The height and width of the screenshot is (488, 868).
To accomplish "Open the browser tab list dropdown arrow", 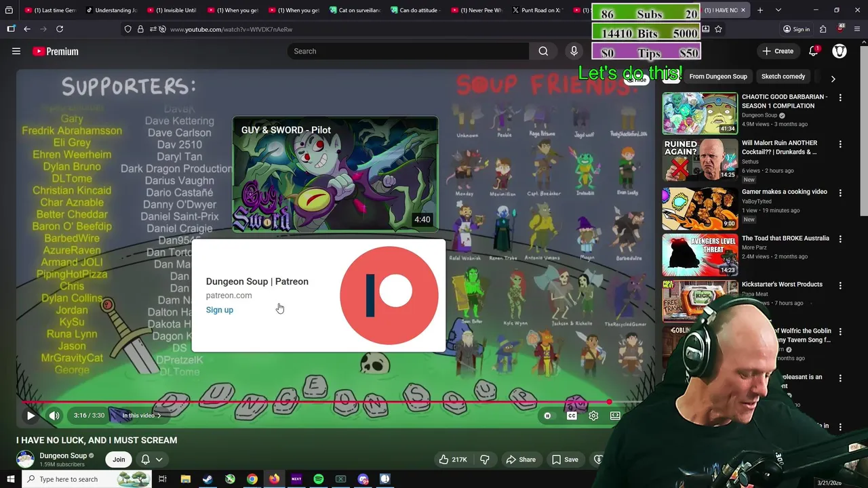I will click(x=778, y=10).
